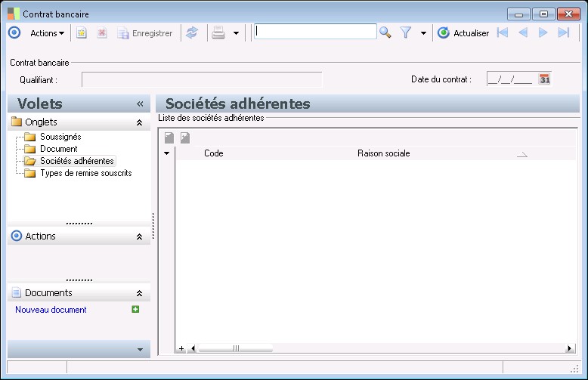588x380 pixels.
Task: Click the Documents panel page icon
Action: click(16, 292)
